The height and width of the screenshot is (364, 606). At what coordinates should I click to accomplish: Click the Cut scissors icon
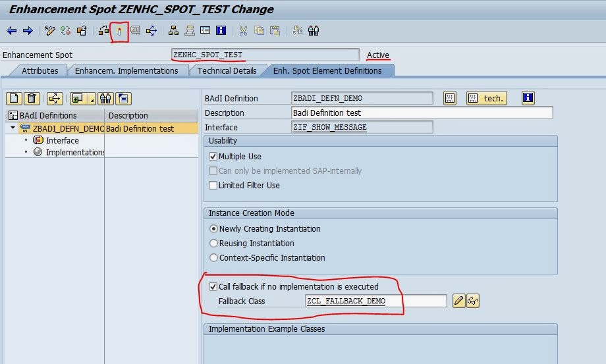click(x=243, y=31)
